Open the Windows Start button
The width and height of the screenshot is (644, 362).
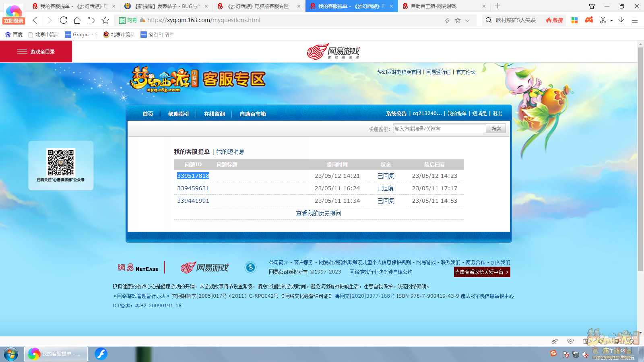click(x=11, y=354)
